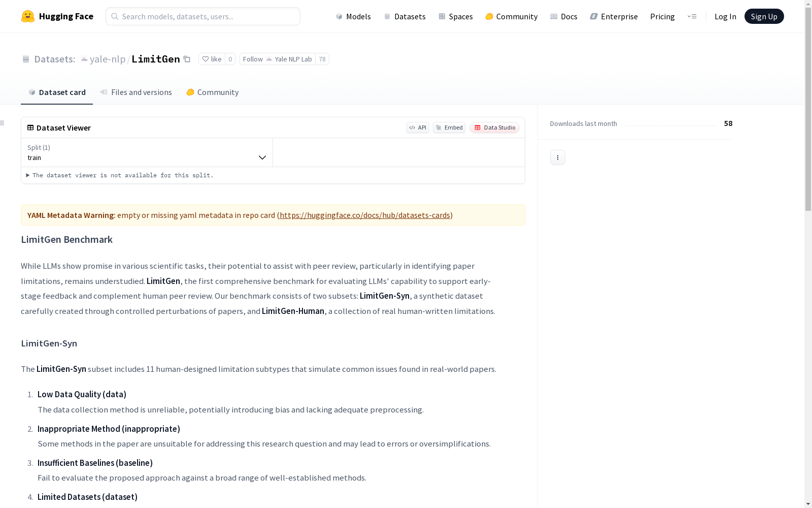Click the like count 0
Screen dimensions: 812x508
coord(230,59)
